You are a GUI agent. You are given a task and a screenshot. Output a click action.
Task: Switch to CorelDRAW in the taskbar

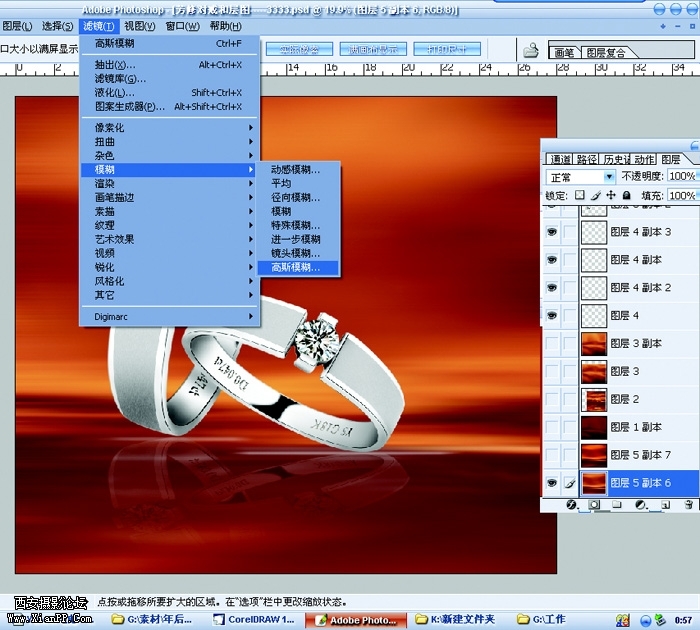tap(258, 620)
